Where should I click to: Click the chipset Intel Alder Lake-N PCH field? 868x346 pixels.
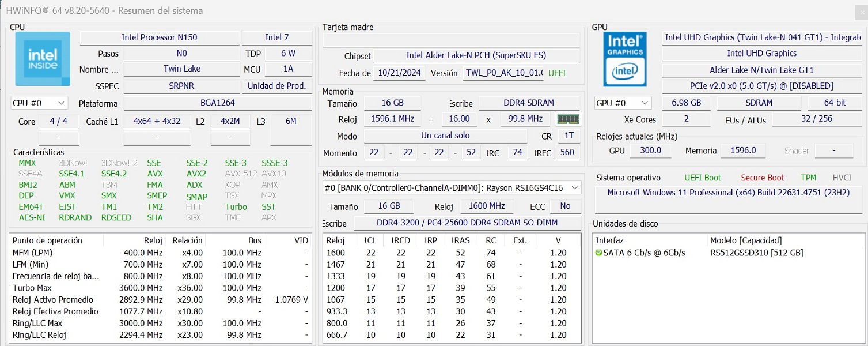[476, 56]
